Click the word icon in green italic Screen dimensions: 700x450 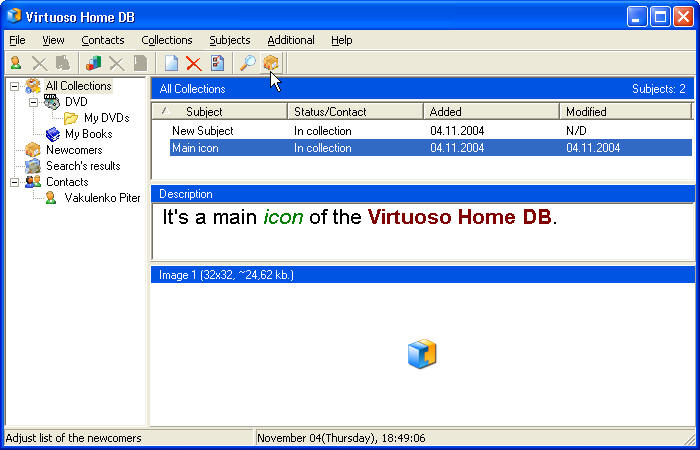point(283,217)
